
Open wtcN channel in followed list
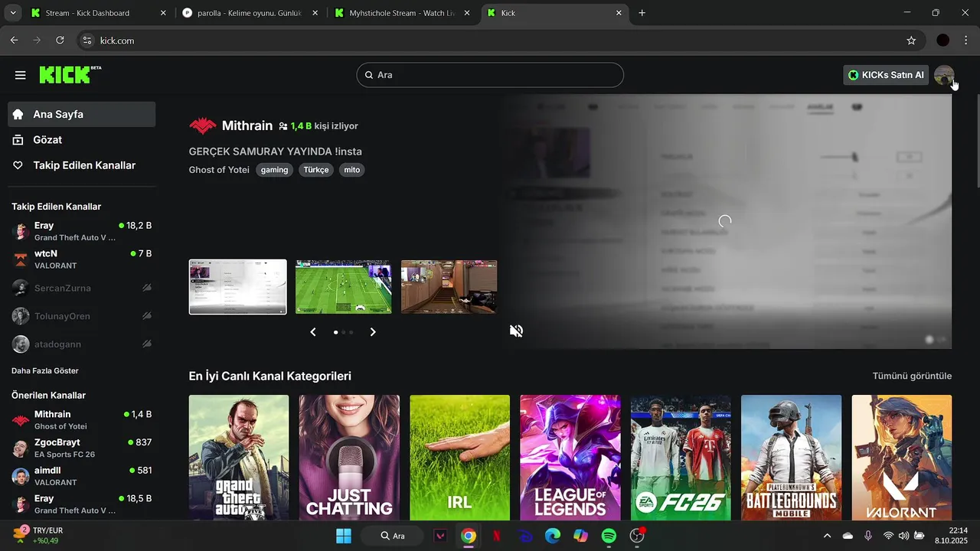pyautogui.click(x=81, y=259)
